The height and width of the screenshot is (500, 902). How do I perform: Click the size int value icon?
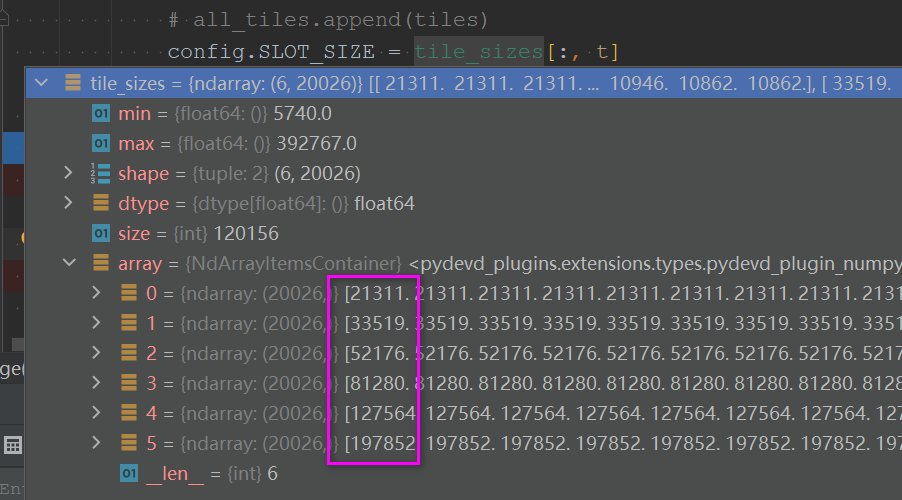coord(101,233)
